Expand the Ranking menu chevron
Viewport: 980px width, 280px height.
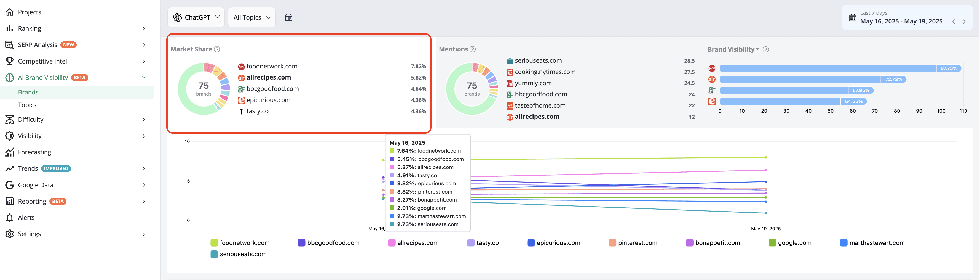(144, 28)
